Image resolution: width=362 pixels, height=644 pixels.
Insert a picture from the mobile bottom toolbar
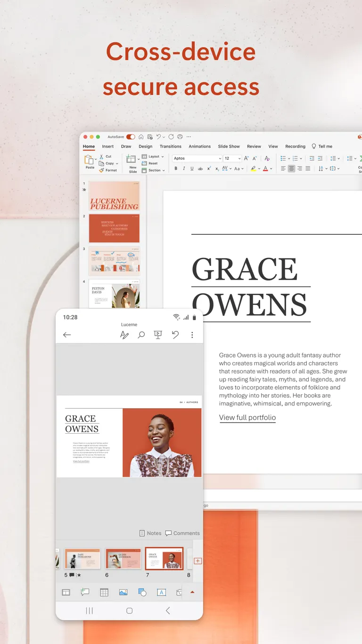pos(123,593)
